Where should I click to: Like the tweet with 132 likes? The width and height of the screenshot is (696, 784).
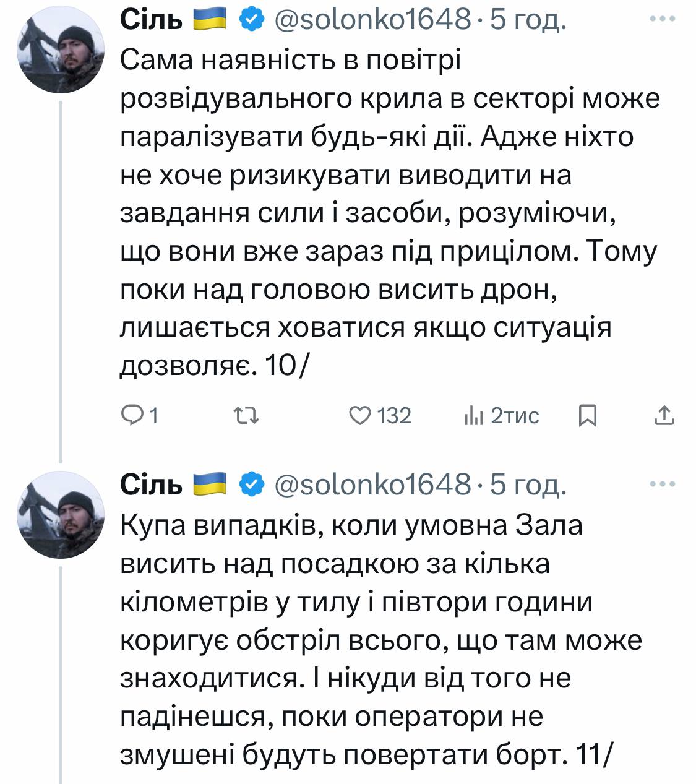[359, 416]
